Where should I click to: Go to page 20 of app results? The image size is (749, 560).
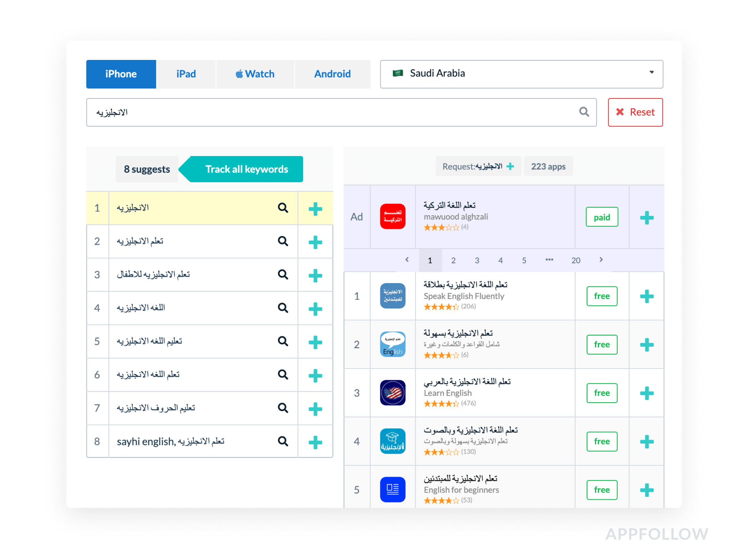(576, 260)
